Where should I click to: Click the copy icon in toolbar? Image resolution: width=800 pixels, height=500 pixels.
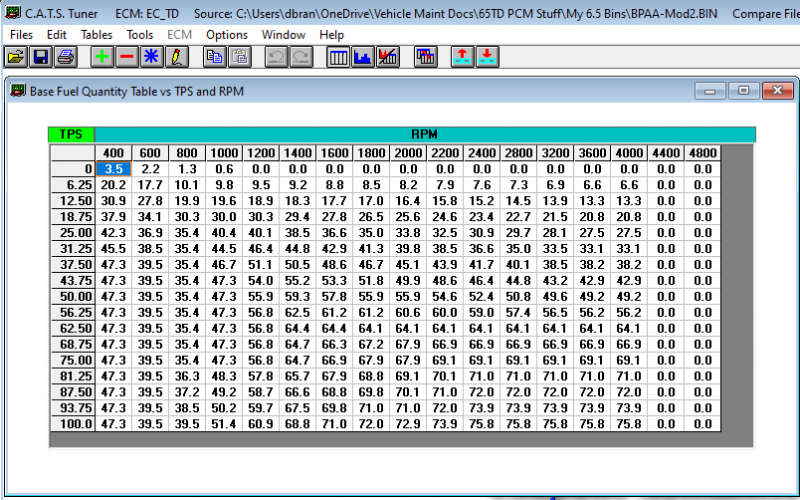tap(214, 57)
